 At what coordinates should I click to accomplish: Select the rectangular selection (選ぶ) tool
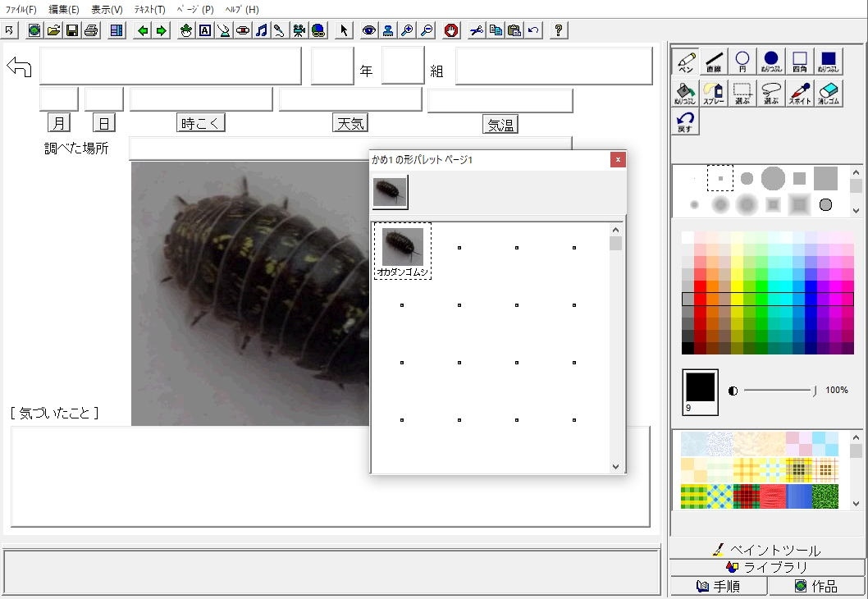click(x=742, y=93)
